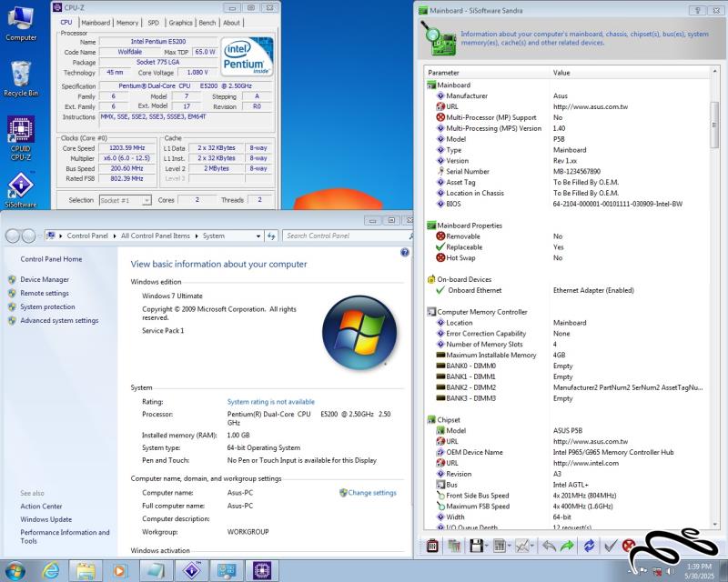
Task: Launch the CPUID CPU-Z desktop shortcut
Action: pyautogui.click(x=20, y=138)
